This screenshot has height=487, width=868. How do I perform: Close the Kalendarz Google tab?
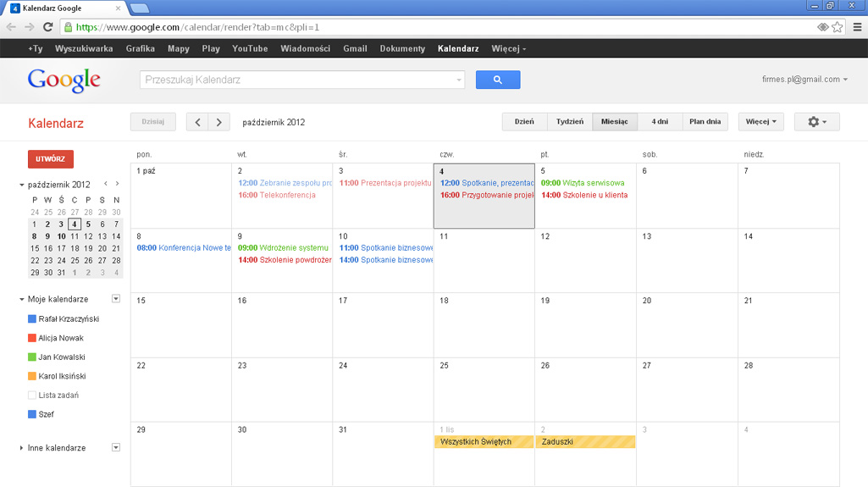point(118,8)
